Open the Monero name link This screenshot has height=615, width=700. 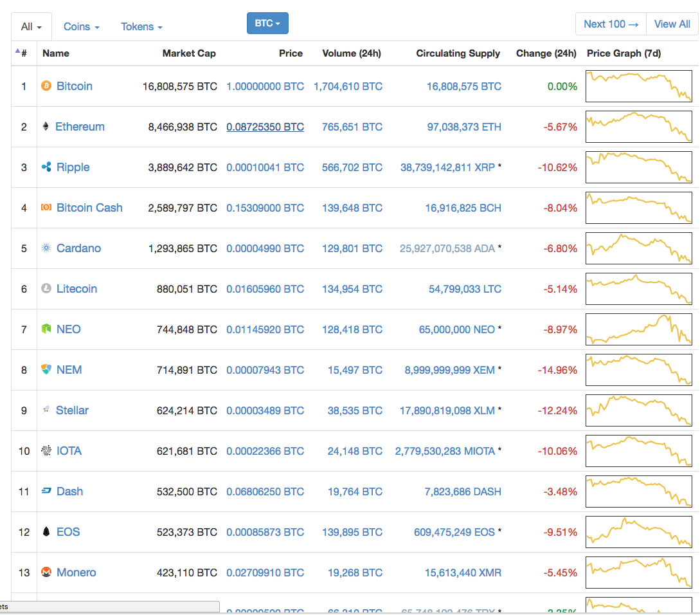76,572
